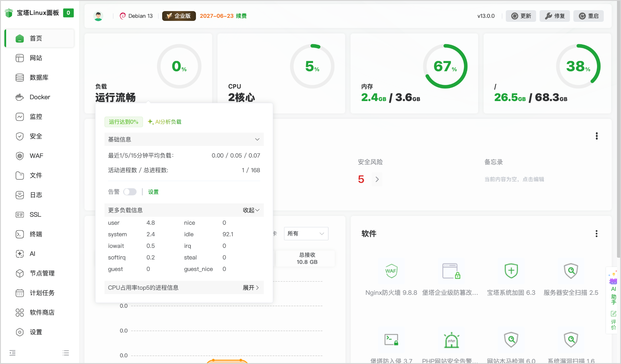The height and width of the screenshot is (364, 621).
Task: Click the idle value 92.1
Action: pos(228,234)
